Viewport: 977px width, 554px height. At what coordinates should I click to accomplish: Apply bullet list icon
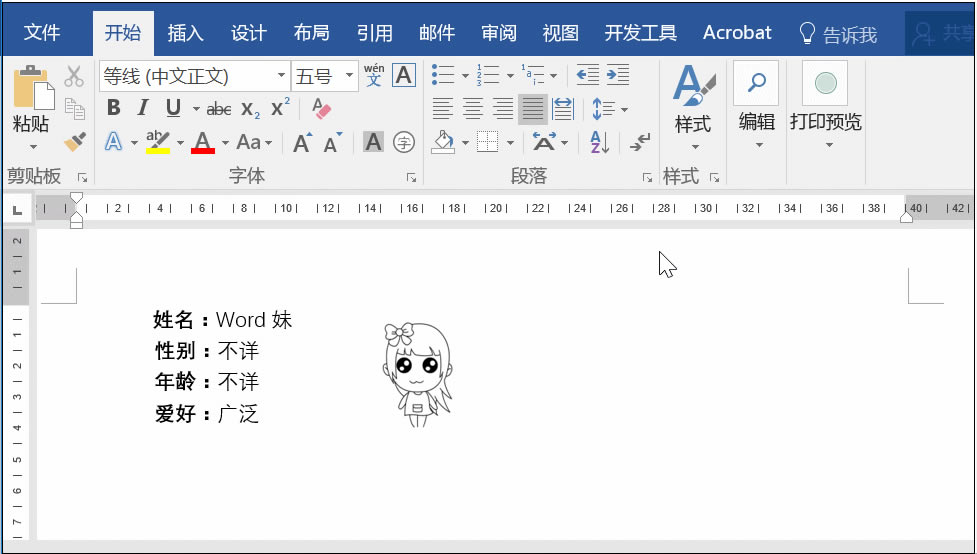tap(443, 75)
